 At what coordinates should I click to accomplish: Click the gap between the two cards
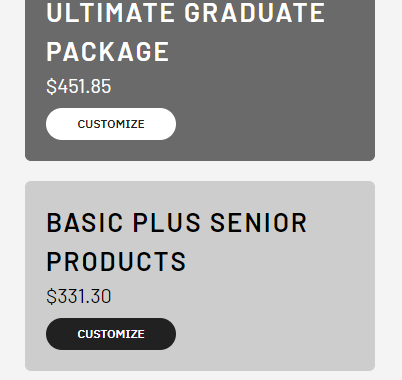point(200,171)
